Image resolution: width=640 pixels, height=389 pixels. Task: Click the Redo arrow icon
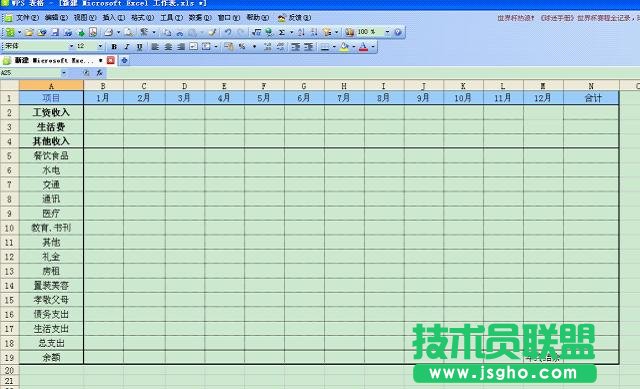241,32
